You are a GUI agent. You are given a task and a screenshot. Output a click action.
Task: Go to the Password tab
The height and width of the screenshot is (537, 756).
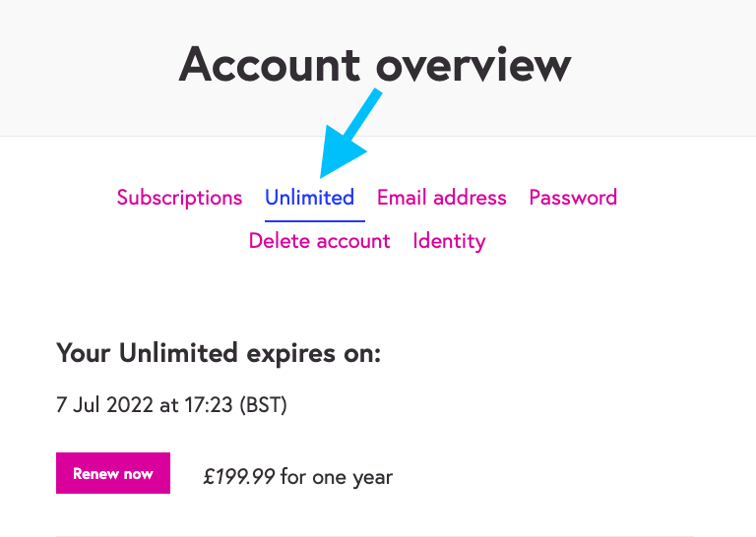click(x=573, y=198)
